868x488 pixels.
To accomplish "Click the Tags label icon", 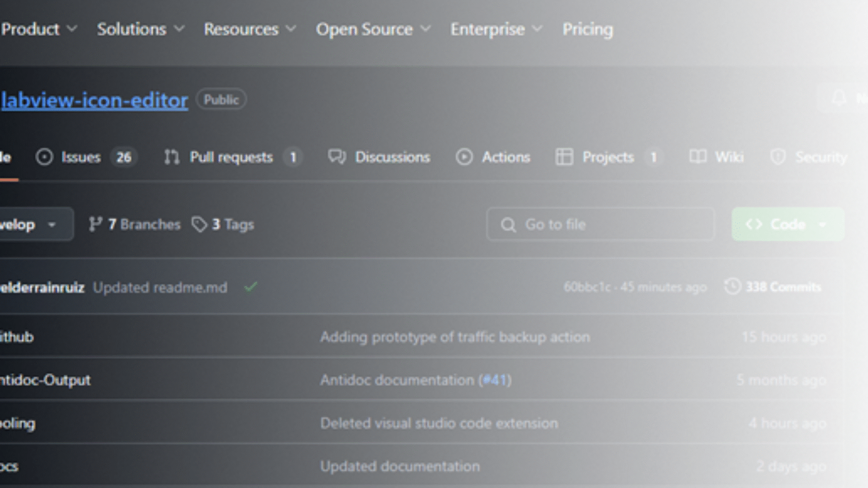I will point(199,224).
